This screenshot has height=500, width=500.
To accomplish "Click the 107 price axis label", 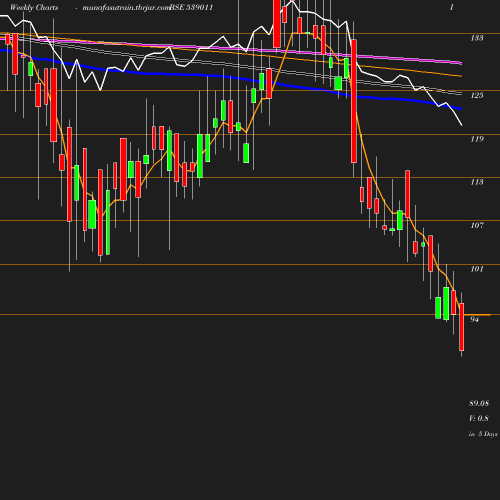I will [477, 226].
